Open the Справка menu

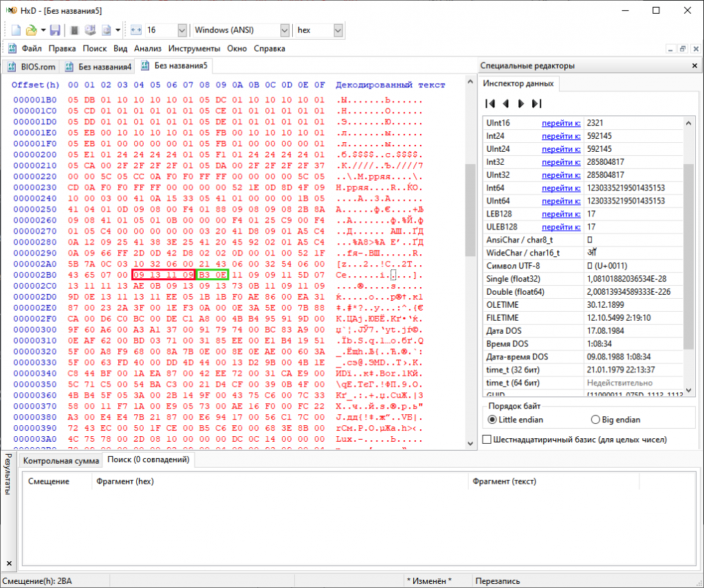(x=269, y=49)
